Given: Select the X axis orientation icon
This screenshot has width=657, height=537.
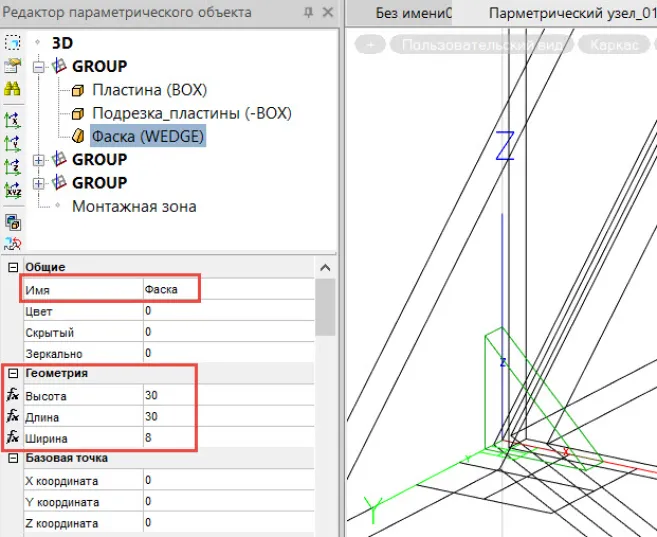Looking at the screenshot, I should tap(13, 120).
